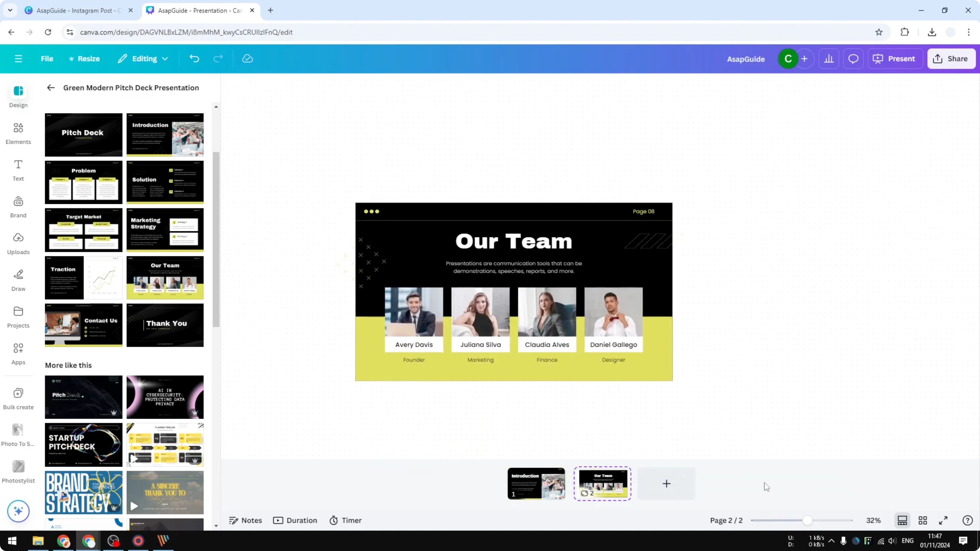Open the insights bar-chart icon
Screen dimensions: 980x551
point(829,58)
